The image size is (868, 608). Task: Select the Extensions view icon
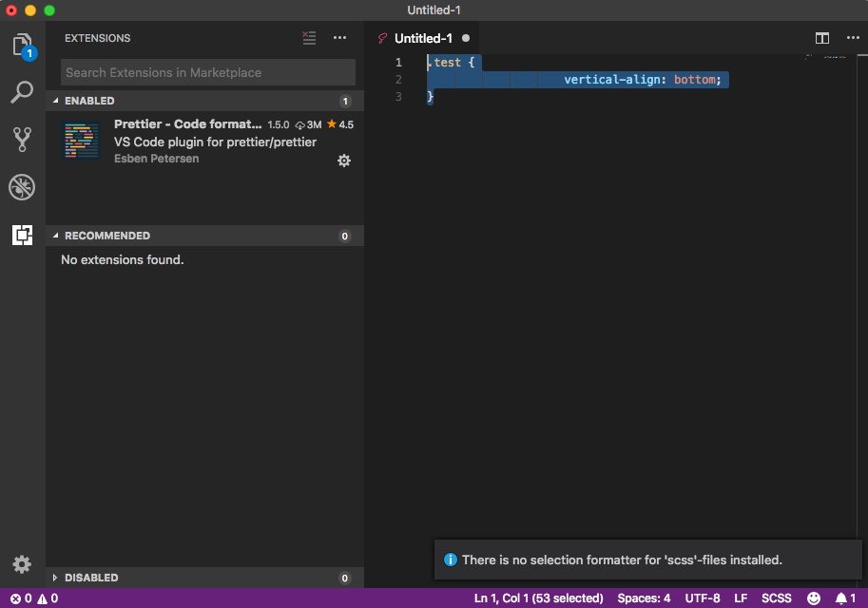point(22,235)
